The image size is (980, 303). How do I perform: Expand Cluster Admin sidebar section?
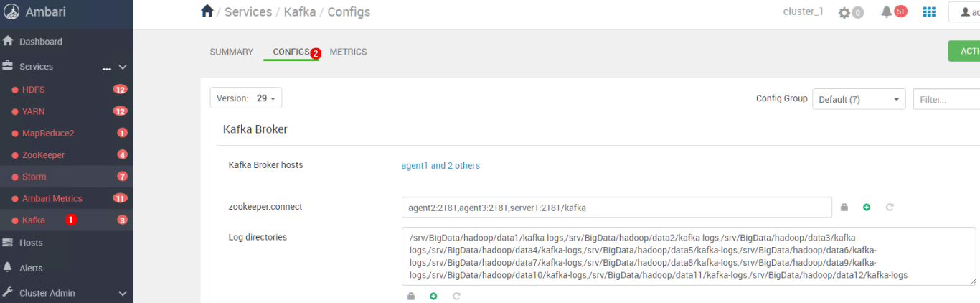123,293
